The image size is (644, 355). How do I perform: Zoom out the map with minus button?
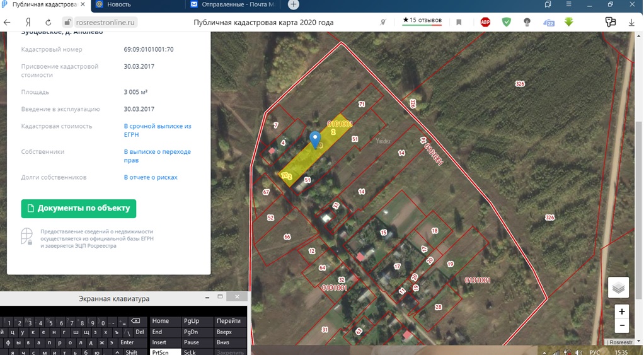click(x=621, y=326)
